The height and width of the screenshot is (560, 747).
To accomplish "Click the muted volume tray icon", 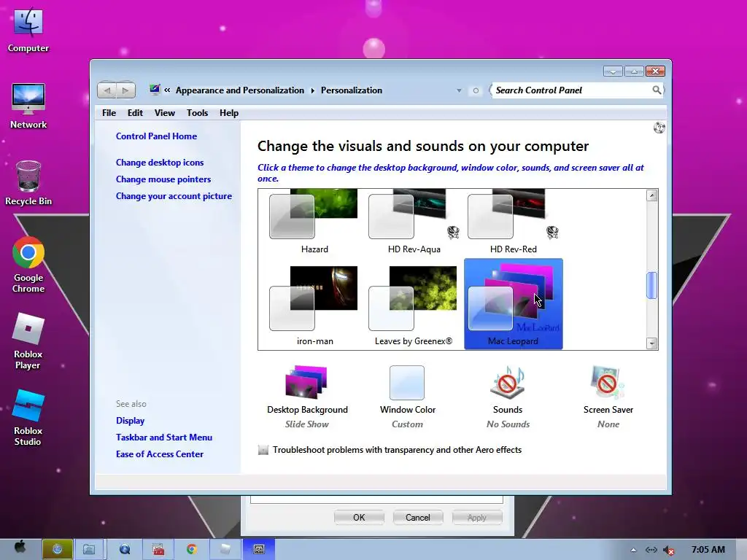I will 670,550.
